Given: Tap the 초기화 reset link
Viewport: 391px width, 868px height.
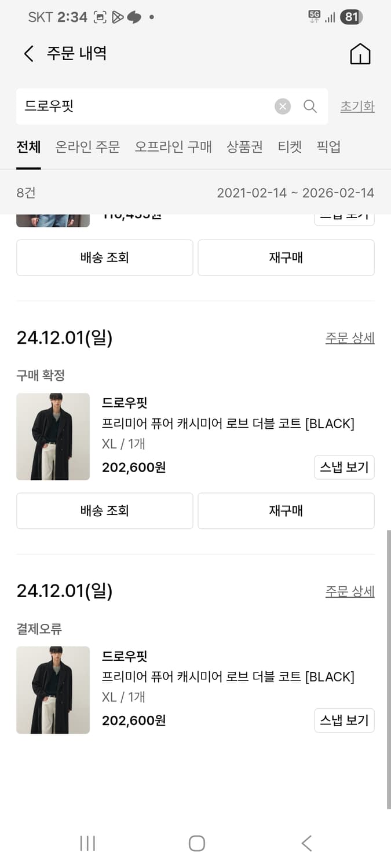Looking at the screenshot, I should [x=357, y=106].
